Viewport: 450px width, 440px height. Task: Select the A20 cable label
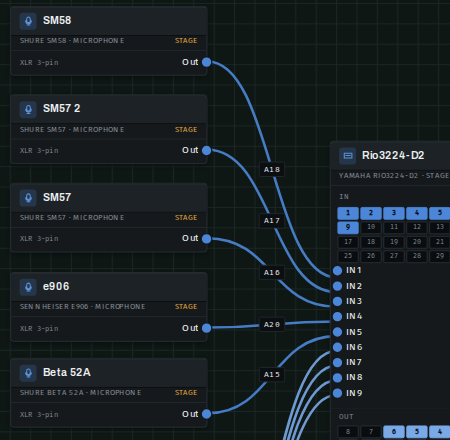click(272, 324)
